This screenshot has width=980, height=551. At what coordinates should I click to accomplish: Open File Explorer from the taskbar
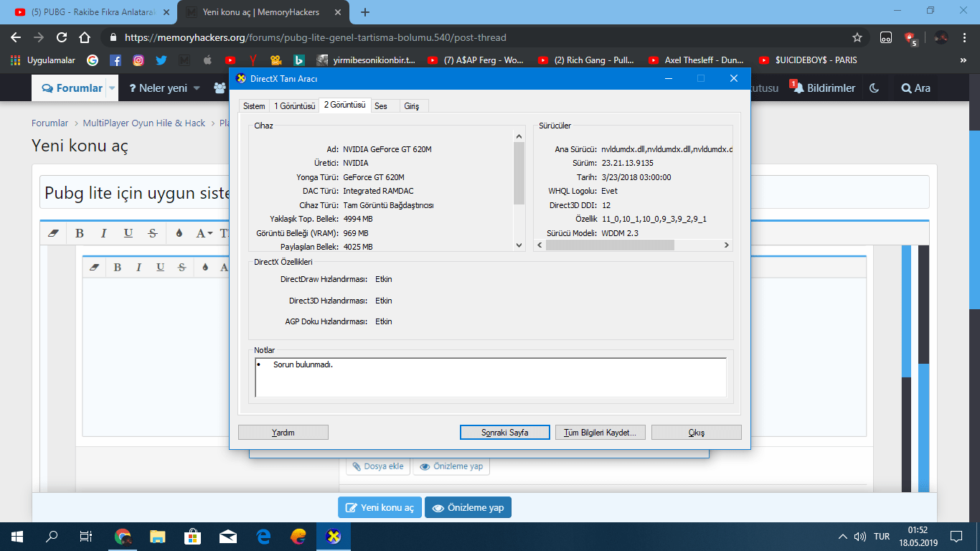click(158, 536)
